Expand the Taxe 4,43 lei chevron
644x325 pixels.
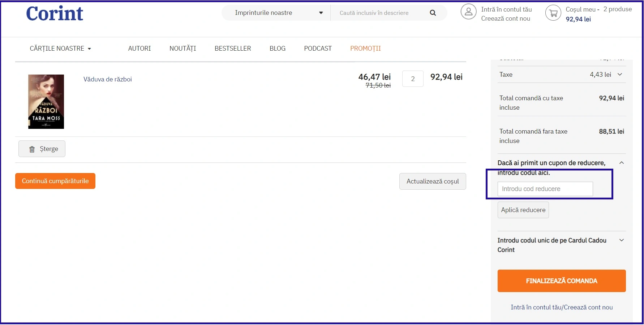click(x=620, y=75)
